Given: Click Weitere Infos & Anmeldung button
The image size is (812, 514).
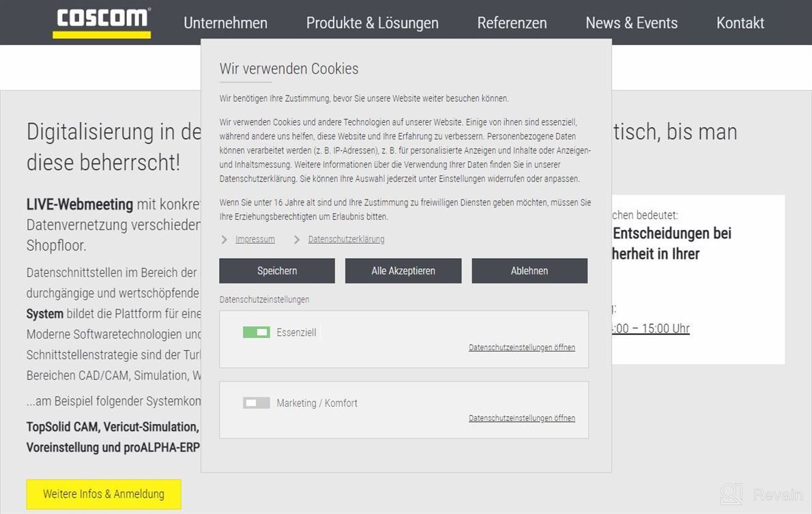Looking at the screenshot, I should pos(104,494).
